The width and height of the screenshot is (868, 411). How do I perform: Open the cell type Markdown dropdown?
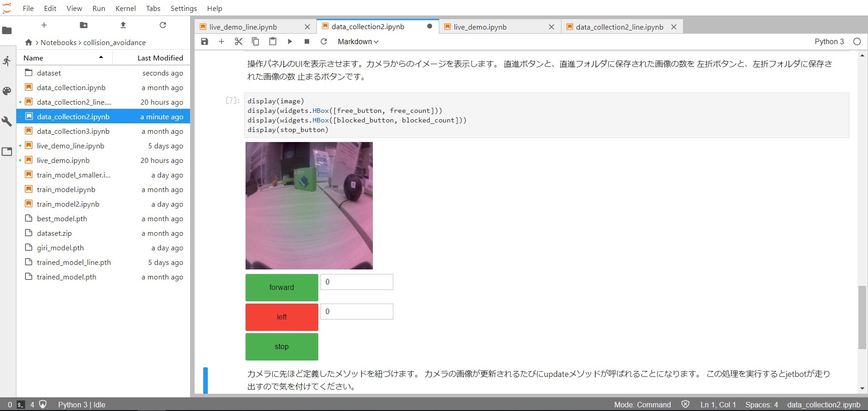coord(358,41)
